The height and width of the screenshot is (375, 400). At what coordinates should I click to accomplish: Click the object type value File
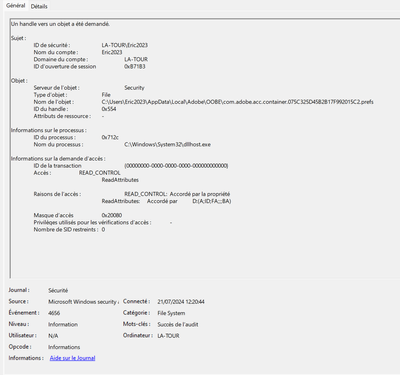106,95
